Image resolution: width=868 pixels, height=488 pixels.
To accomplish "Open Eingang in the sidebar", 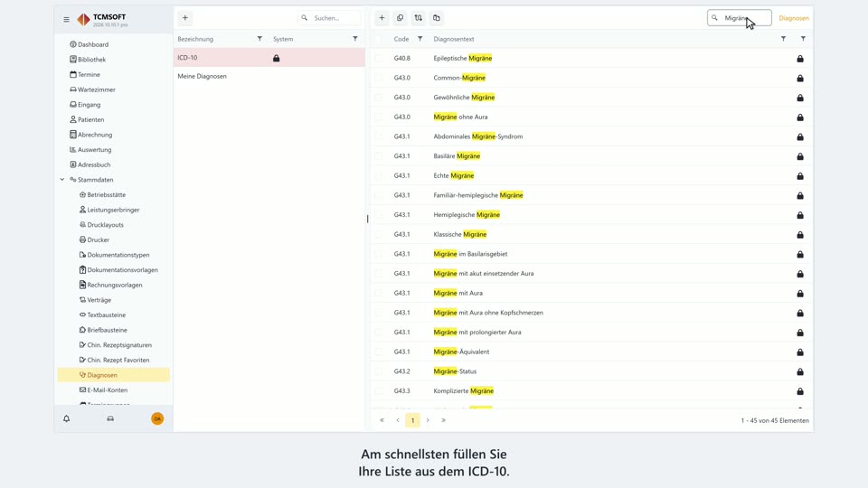I will 85,105.
